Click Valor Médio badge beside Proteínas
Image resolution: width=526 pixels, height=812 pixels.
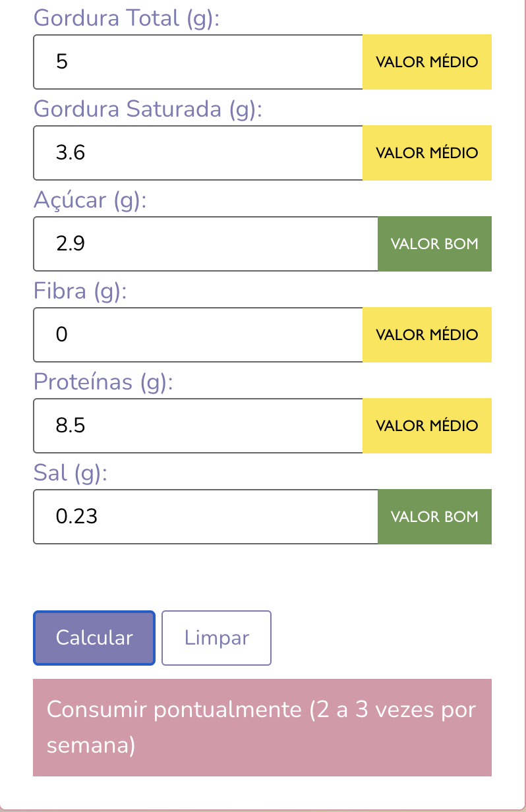click(427, 426)
